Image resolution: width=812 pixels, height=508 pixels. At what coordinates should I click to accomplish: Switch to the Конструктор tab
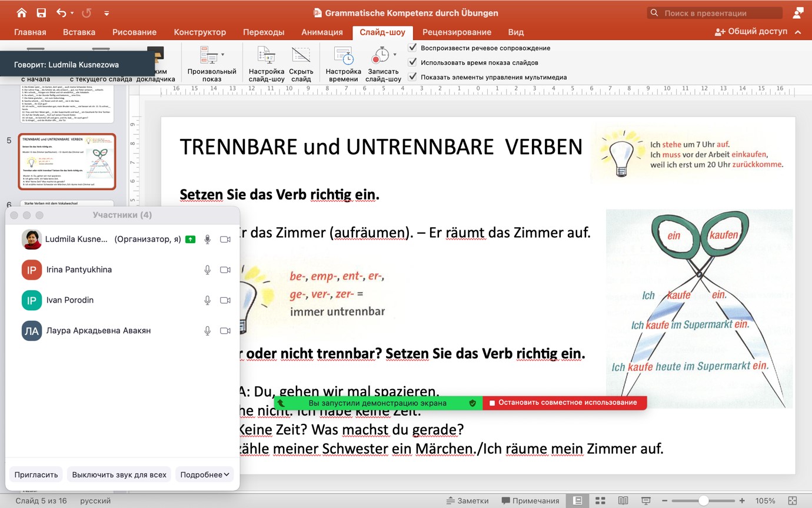200,32
